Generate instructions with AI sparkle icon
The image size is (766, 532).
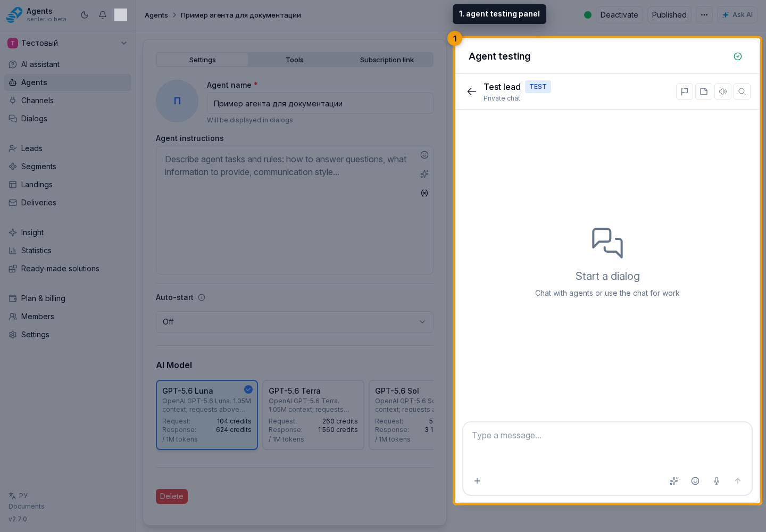click(x=424, y=174)
